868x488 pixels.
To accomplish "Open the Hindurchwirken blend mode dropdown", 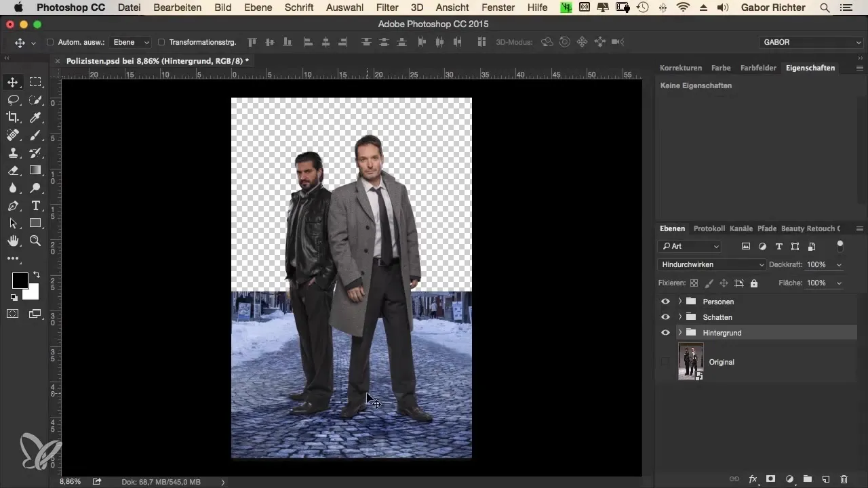I will point(712,264).
